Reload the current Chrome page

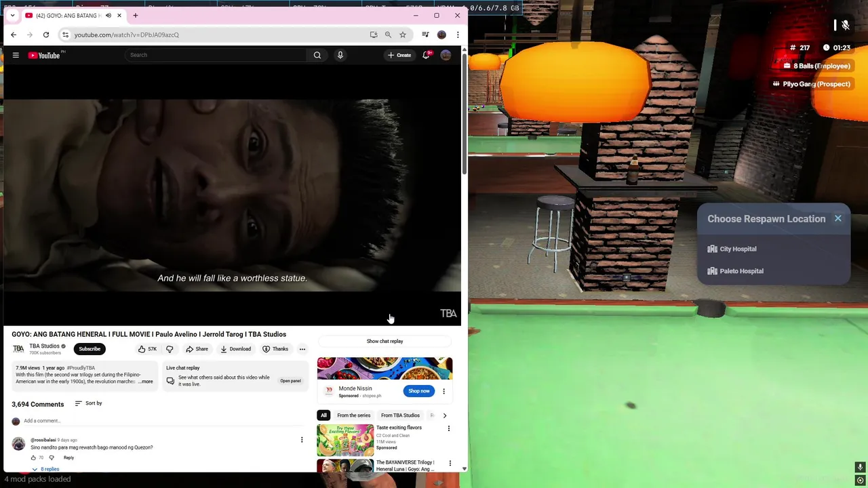point(46,35)
